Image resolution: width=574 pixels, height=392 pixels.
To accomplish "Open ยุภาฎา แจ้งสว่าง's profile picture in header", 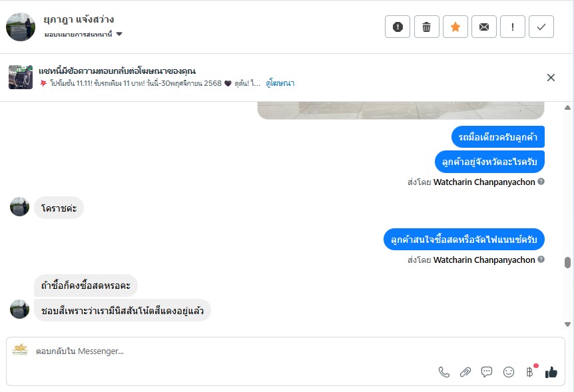I will coord(21,27).
